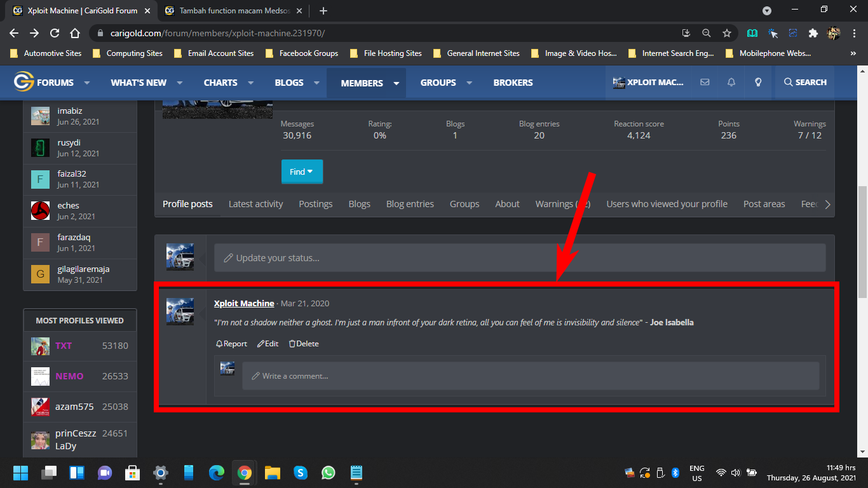Open the File Hosting Sites bookmark folder

pyautogui.click(x=386, y=53)
